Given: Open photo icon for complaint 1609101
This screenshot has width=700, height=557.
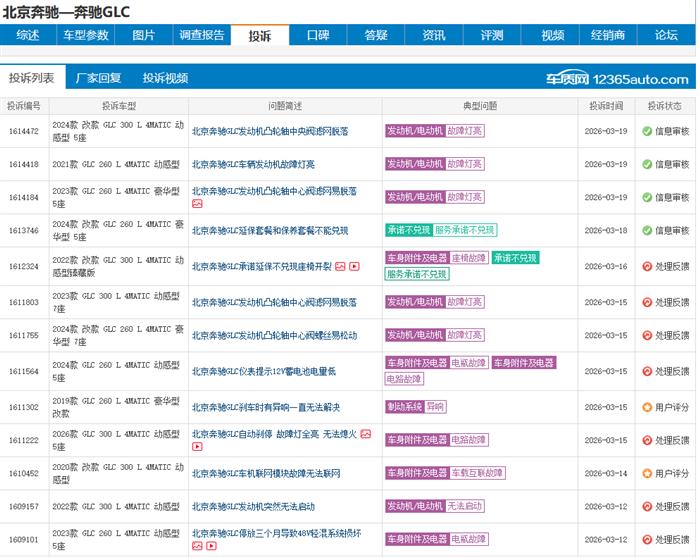Looking at the screenshot, I should pos(197,546).
